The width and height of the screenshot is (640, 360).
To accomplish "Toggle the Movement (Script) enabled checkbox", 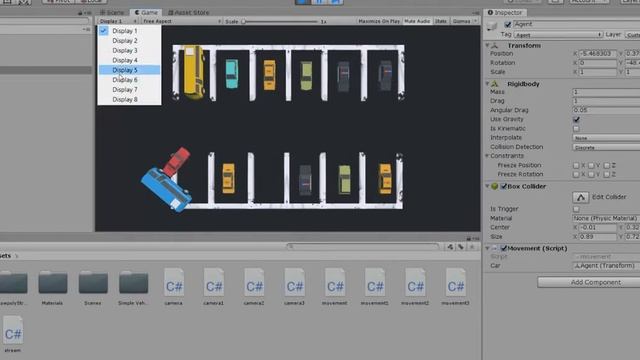I will [504, 248].
